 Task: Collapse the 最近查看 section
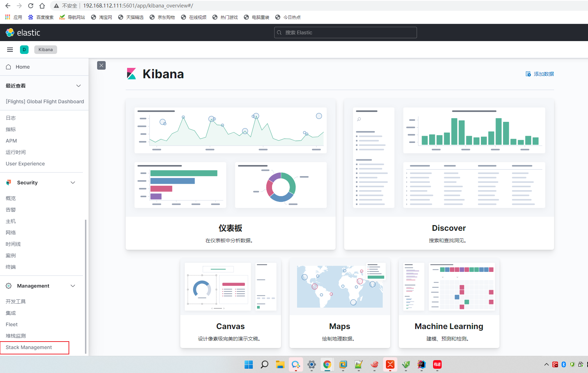pos(79,86)
